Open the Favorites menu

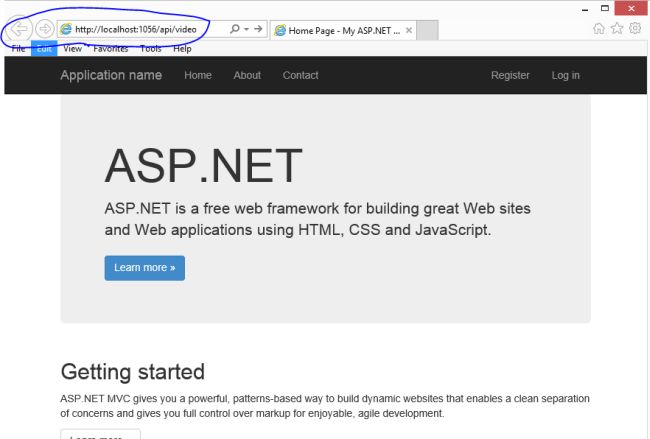tap(111, 49)
